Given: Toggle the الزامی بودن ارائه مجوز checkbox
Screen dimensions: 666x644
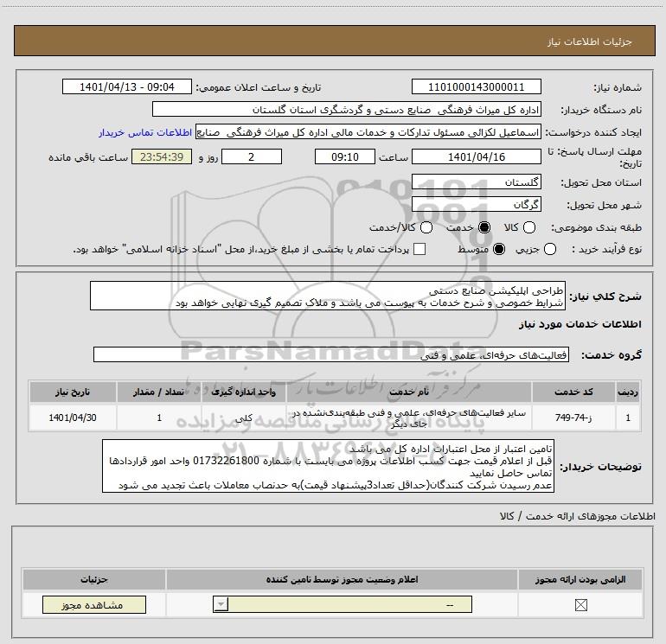Looking at the screenshot, I should tap(580, 605).
